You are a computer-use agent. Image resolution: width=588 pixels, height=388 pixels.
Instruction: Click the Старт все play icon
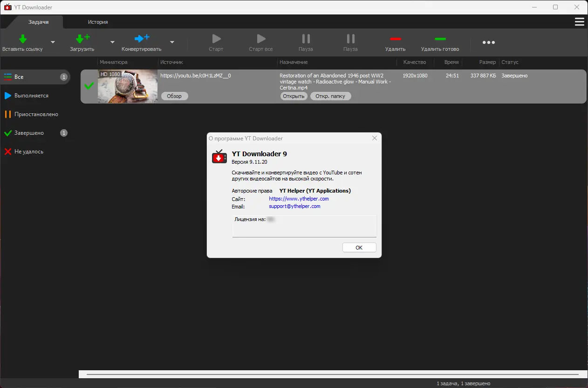261,39
